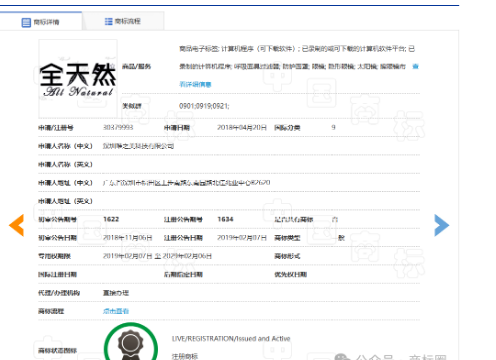Viewport: 496px width, 360px height.
Task: Select international class value 9
Action: 333,127
